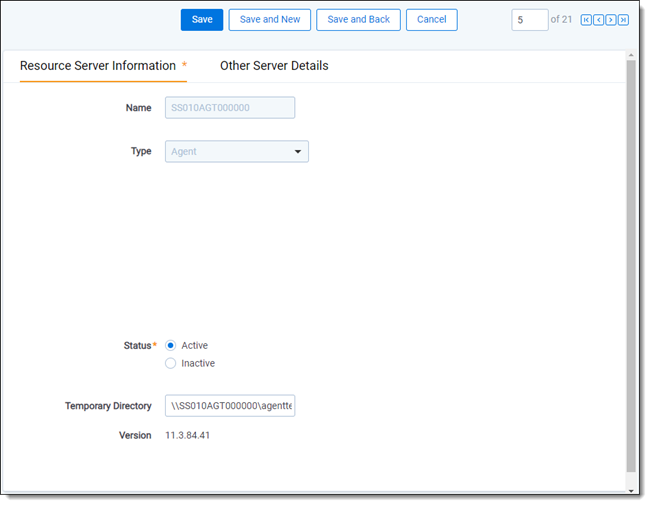Go to next record arrow icon
The image size is (650, 505).
tap(611, 20)
